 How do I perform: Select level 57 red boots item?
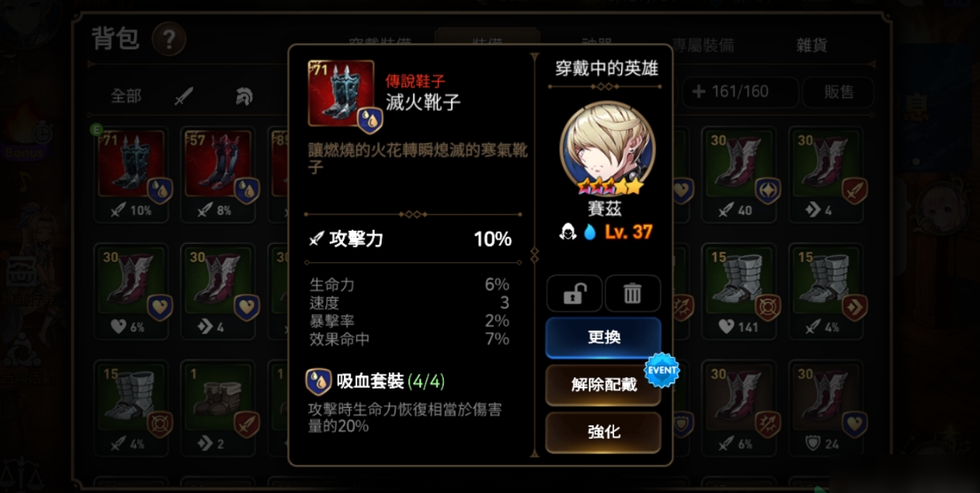pyautogui.click(x=218, y=174)
